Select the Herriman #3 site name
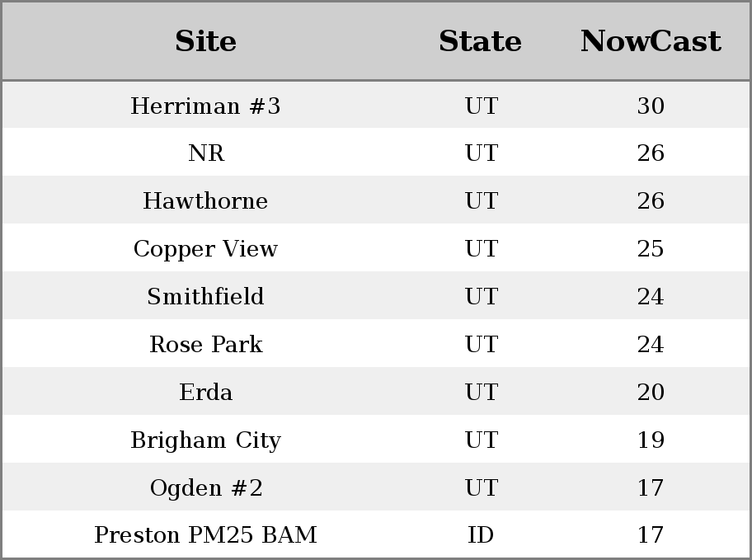Viewport: 752px width, 560px height. tap(205, 106)
